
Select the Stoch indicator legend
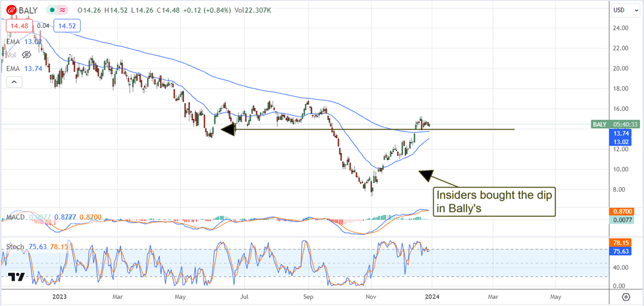[15, 247]
